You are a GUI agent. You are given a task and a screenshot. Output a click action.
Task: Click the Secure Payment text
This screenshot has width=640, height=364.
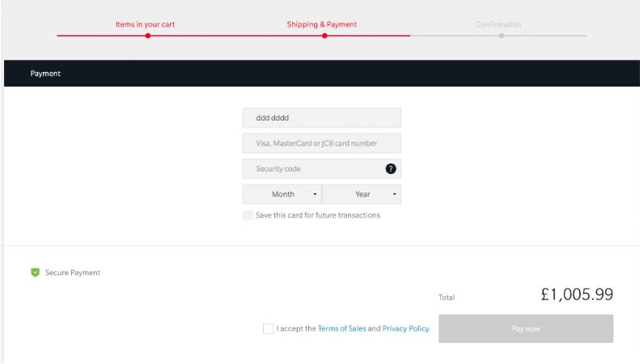pos(73,273)
